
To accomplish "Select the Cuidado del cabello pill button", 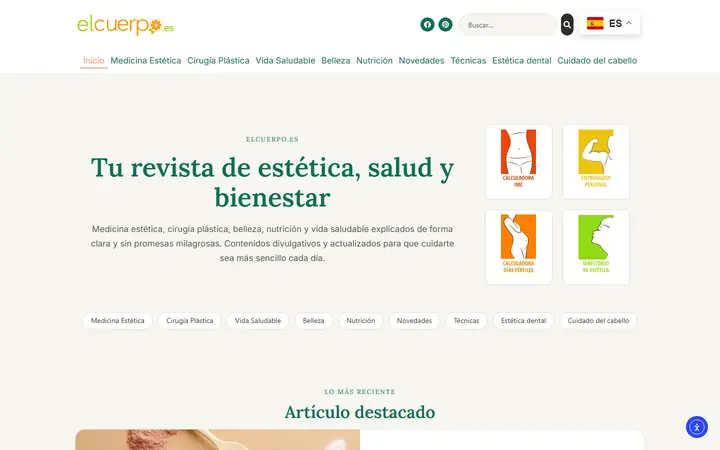I will pos(598,321).
